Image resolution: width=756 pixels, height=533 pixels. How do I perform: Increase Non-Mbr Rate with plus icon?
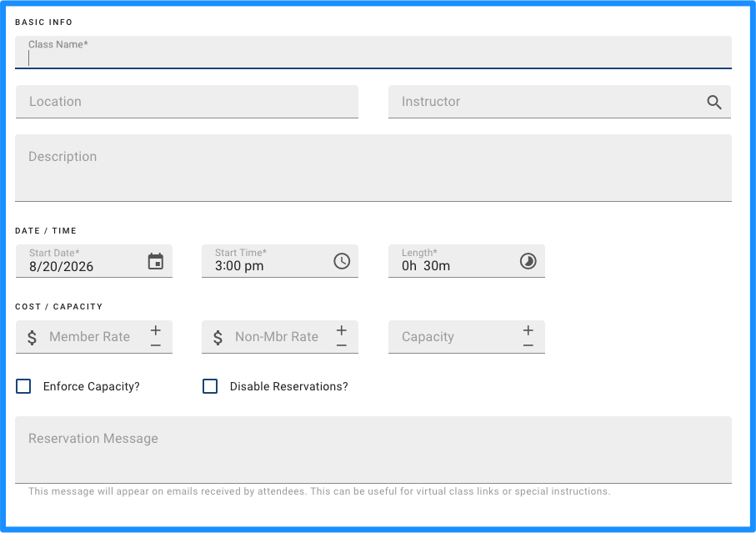tap(342, 330)
